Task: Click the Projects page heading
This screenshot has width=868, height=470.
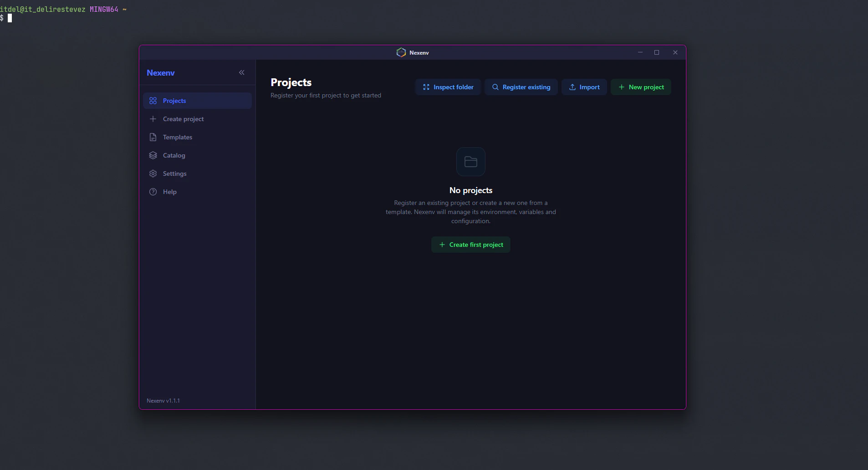Action: click(x=291, y=82)
